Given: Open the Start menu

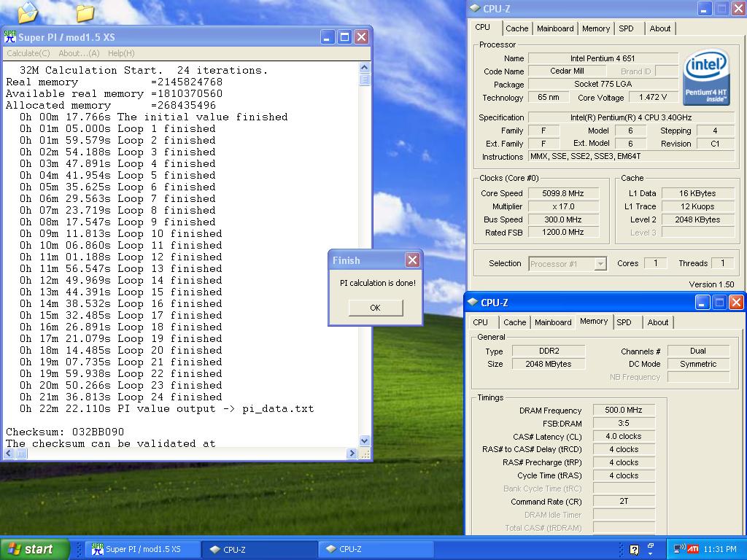Looking at the screenshot, I should 34,549.
